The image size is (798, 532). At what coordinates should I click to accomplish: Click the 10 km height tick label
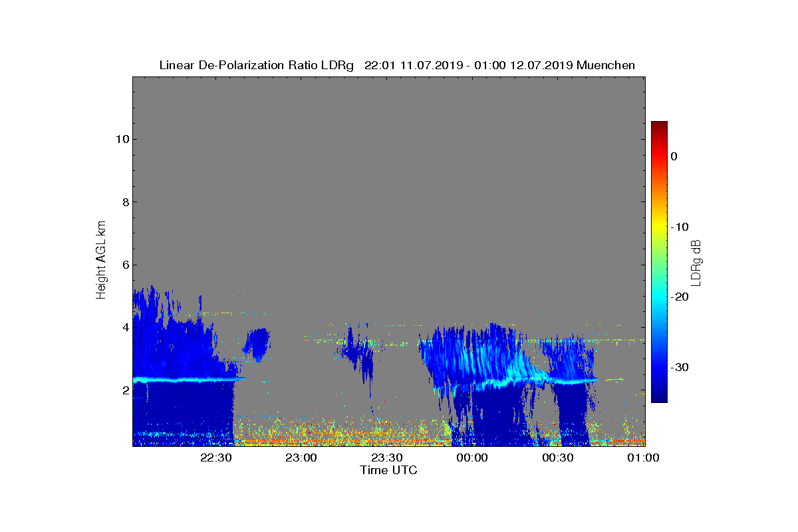pos(122,139)
